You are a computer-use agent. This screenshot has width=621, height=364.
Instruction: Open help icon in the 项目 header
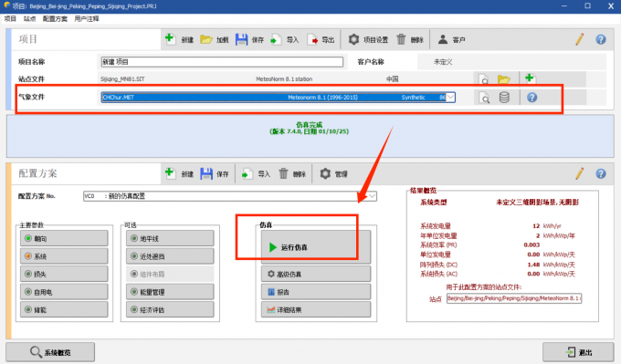pos(601,39)
